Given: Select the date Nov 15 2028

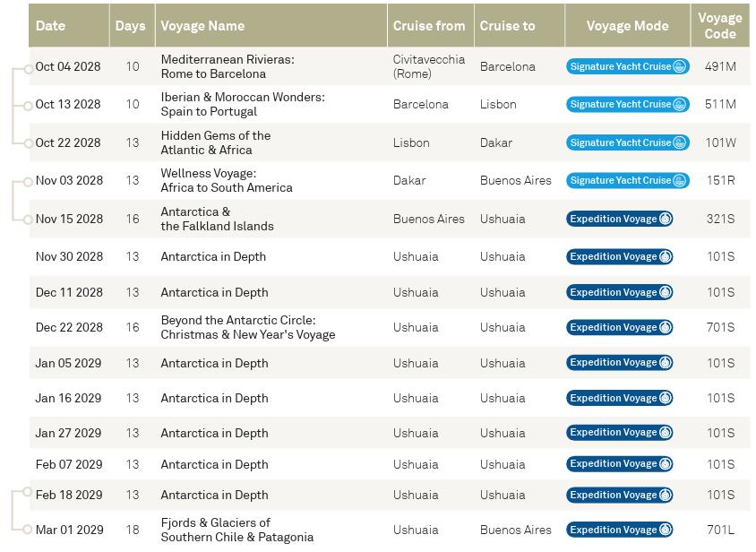Looking at the screenshot, I should 70,219.
